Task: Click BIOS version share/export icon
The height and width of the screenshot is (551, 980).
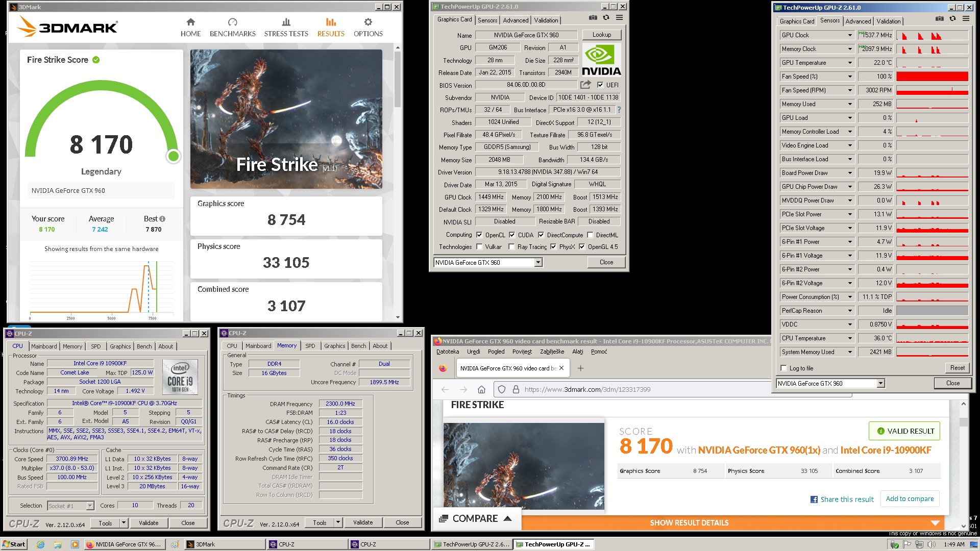Action: pos(585,85)
